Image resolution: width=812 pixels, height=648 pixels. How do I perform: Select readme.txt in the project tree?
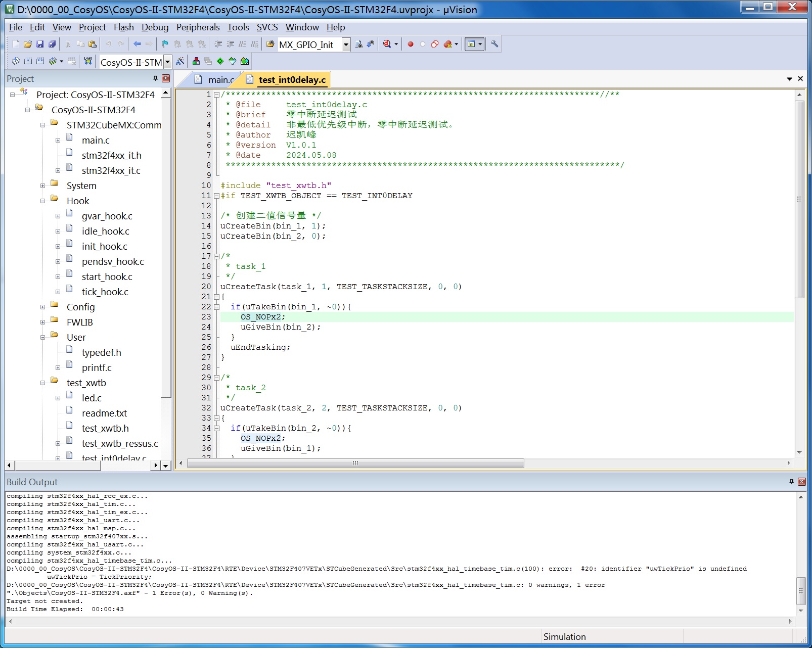(104, 413)
